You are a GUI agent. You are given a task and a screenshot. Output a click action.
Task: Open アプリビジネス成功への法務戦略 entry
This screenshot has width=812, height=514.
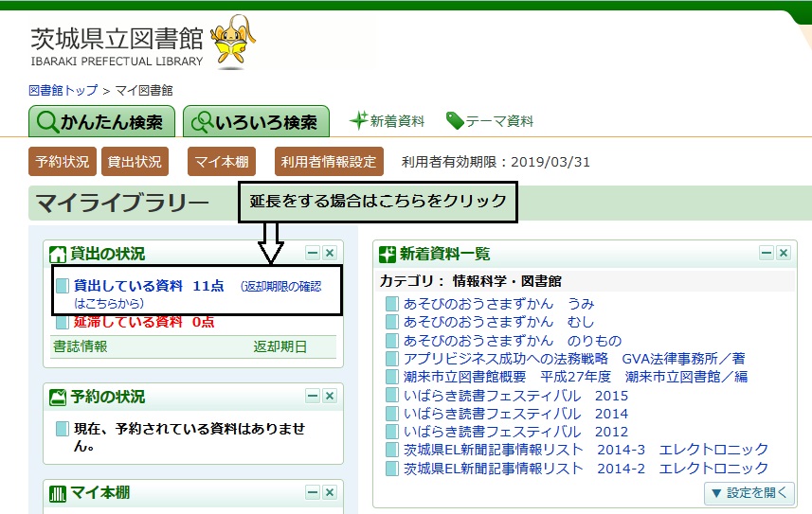point(574,359)
